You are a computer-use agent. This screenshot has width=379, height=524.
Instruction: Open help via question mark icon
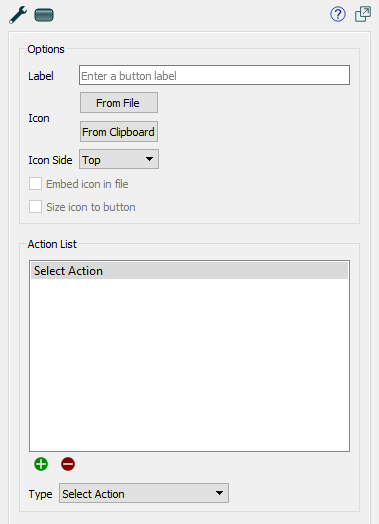click(x=338, y=14)
